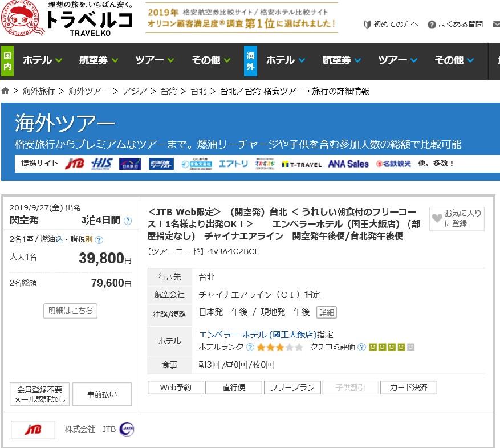Open the 詳細 flight schedule details button
Screen dimensions: 500x448
[x=326, y=312]
